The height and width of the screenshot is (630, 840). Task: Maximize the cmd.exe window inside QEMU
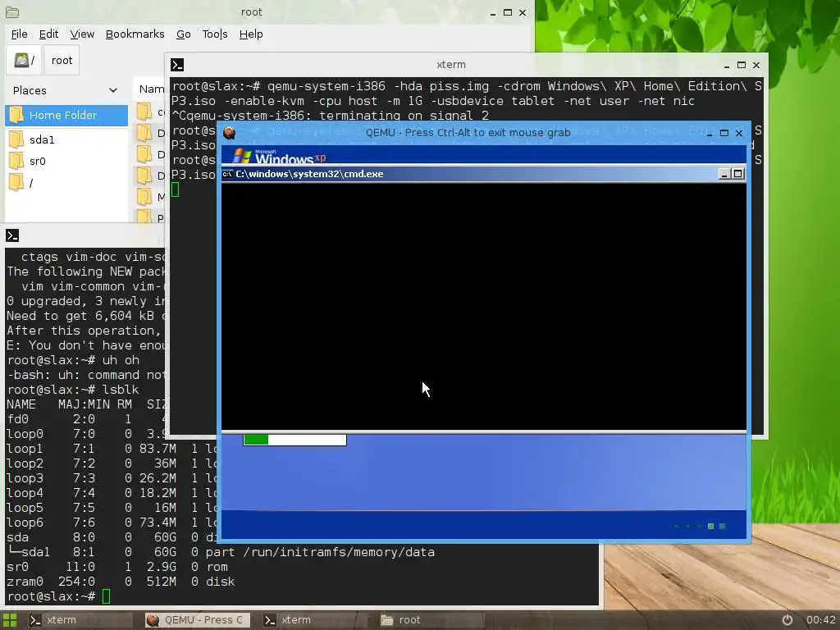[x=738, y=174]
